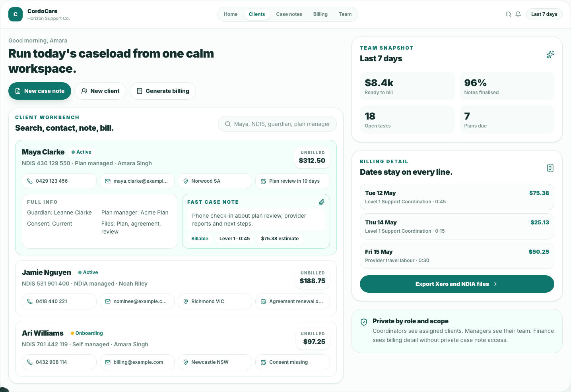Click Ari Williams' UNBILLED $97.25 badge
Screen dimensions: 571x392
click(313, 338)
